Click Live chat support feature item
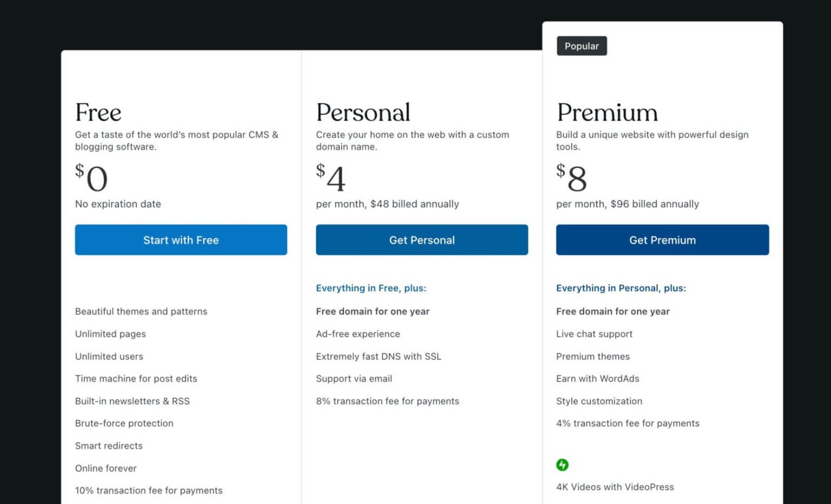831x504 pixels. 594,334
